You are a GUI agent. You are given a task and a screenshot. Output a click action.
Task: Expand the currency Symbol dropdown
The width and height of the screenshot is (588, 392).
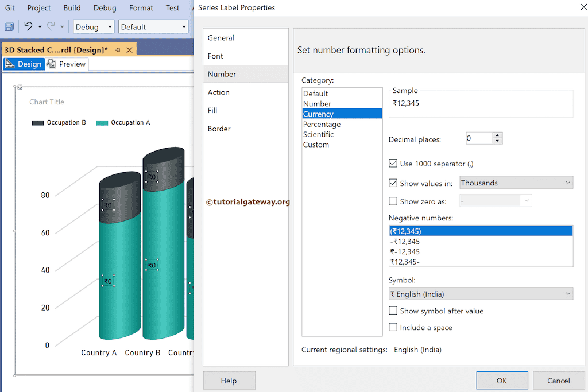pyautogui.click(x=481, y=294)
